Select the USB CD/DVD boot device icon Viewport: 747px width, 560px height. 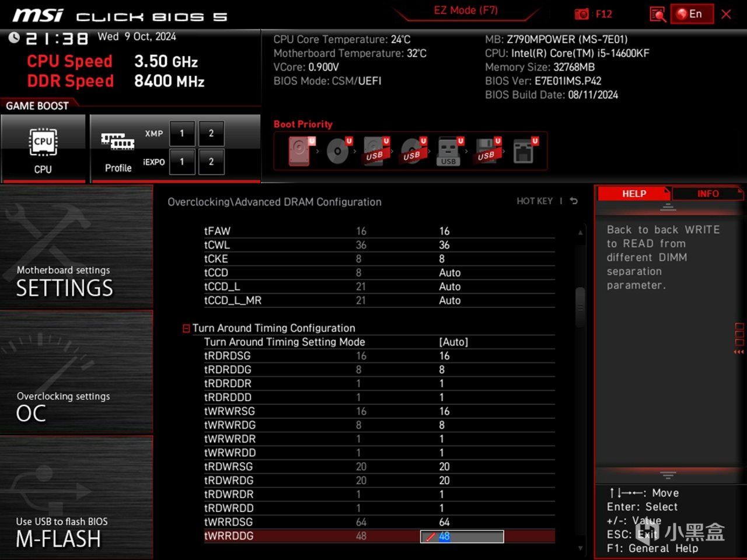[x=413, y=151]
